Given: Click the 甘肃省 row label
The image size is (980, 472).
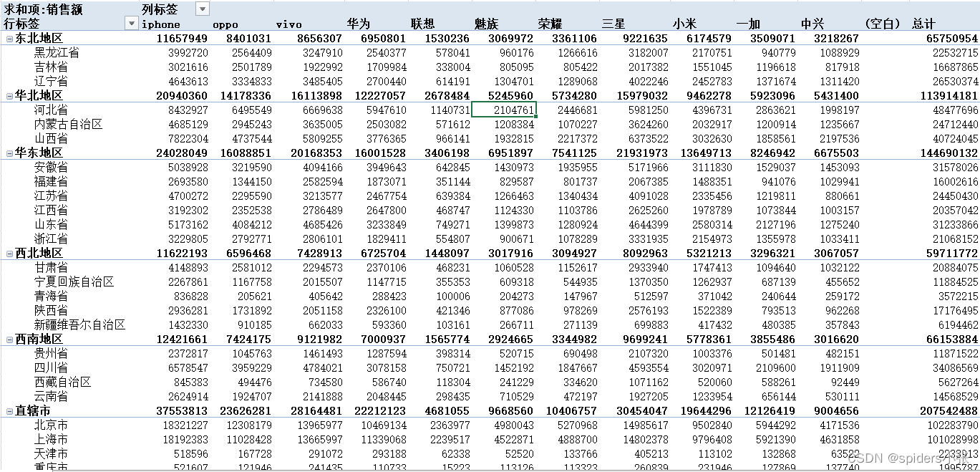Looking at the screenshot, I should pyautogui.click(x=51, y=267).
